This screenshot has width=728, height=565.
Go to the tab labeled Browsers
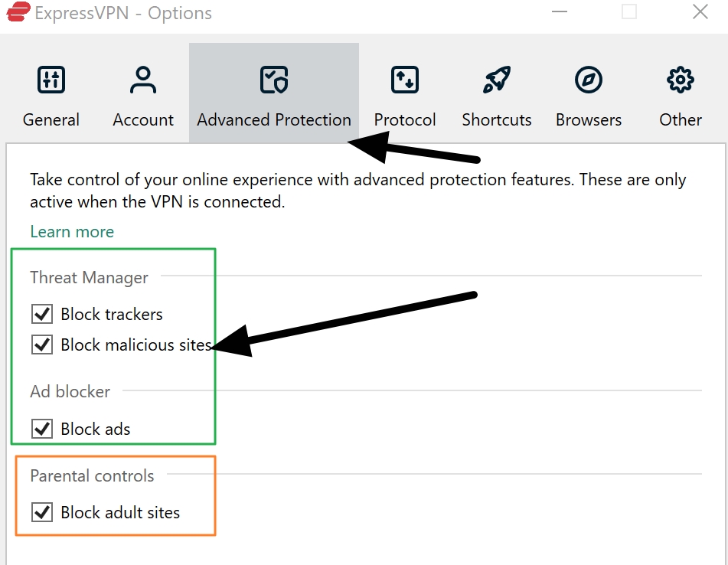pyautogui.click(x=589, y=120)
